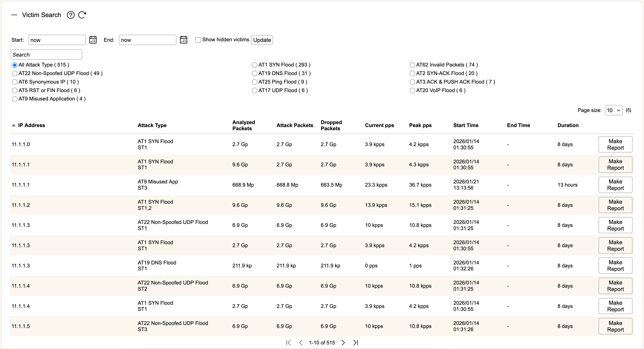Image resolution: width=644 pixels, height=349 pixels.
Task: Sort table by Start Time column
Action: click(466, 125)
